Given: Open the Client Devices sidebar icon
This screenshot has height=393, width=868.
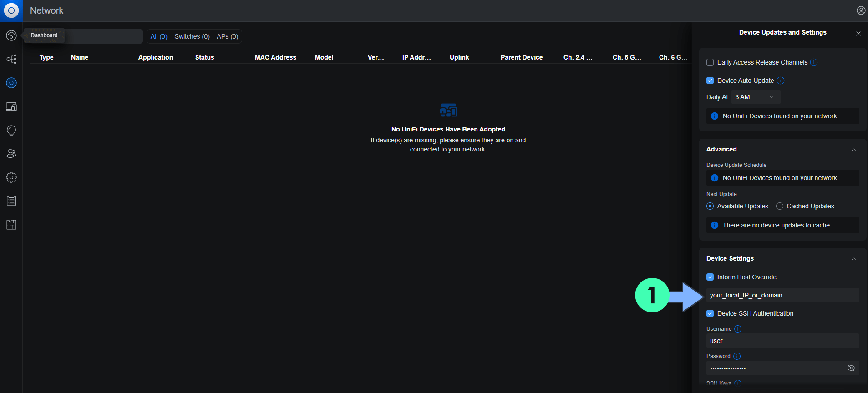Looking at the screenshot, I should pos(11,106).
